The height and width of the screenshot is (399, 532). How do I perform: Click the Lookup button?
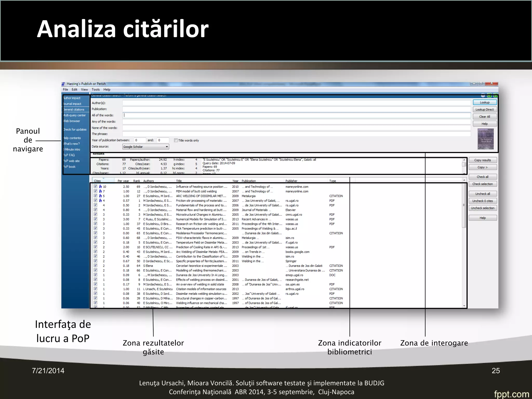[x=485, y=102]
